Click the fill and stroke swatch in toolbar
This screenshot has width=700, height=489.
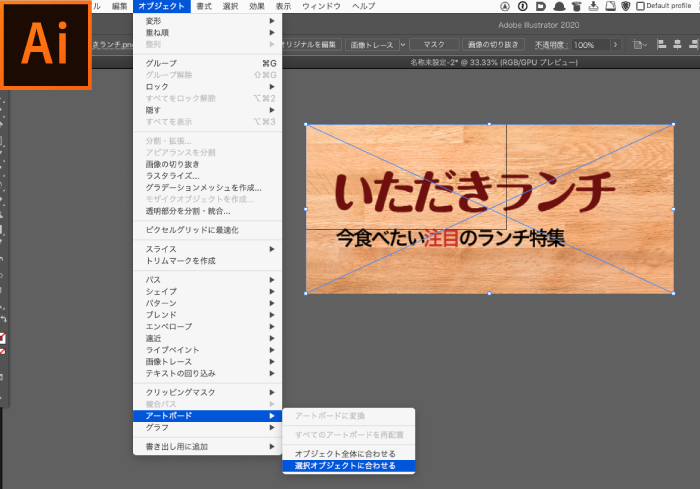coord(3,338)
